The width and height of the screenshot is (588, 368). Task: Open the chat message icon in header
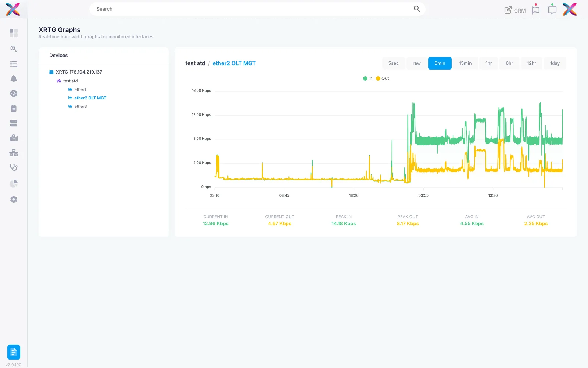coord(552,10)
